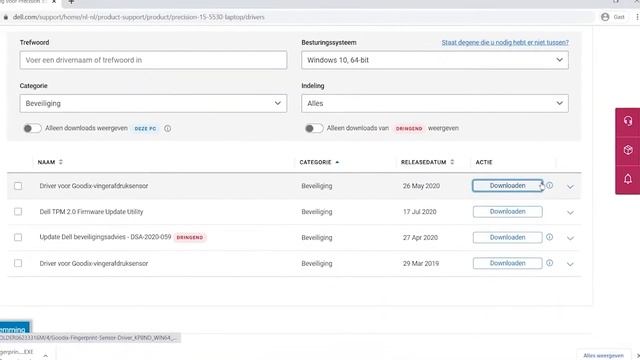Show info for Goodix driver dated 26 May 2020

pyautogui.click(x=549, y=185)
